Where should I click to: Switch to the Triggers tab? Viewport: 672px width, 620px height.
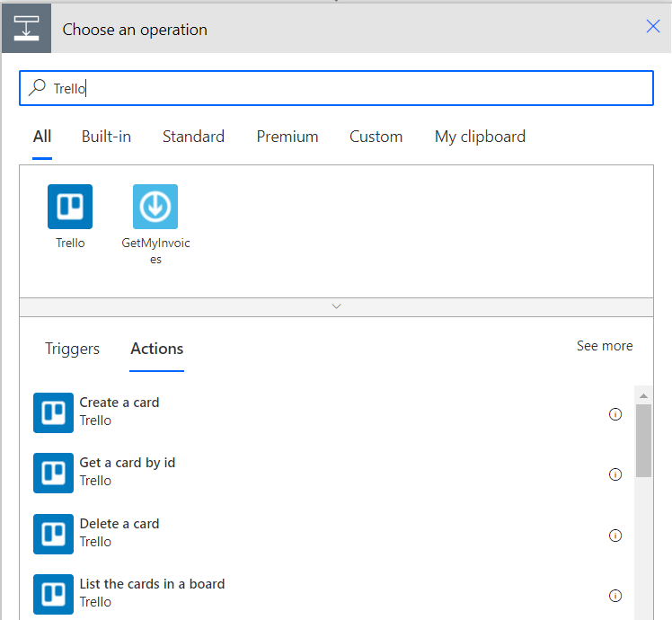72,349
